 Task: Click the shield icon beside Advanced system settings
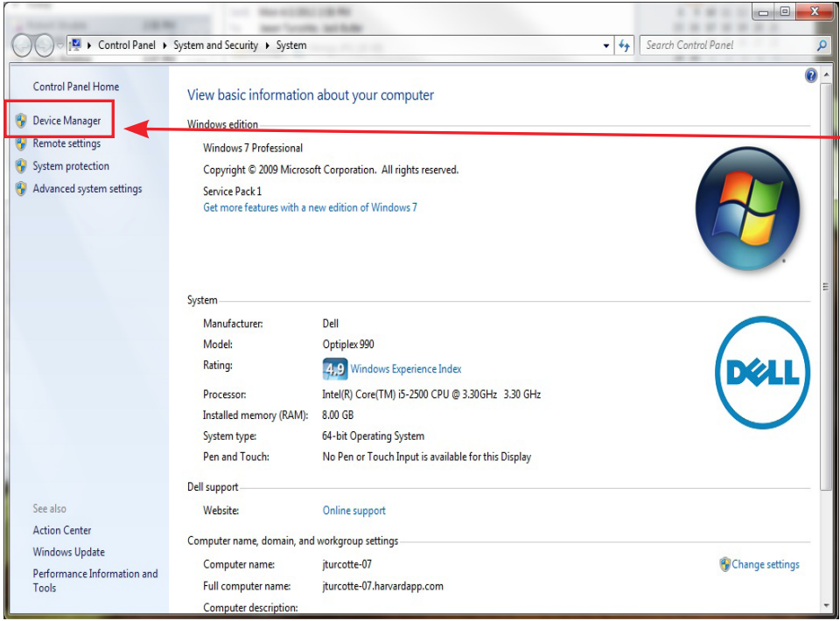[x=21, y=189]
